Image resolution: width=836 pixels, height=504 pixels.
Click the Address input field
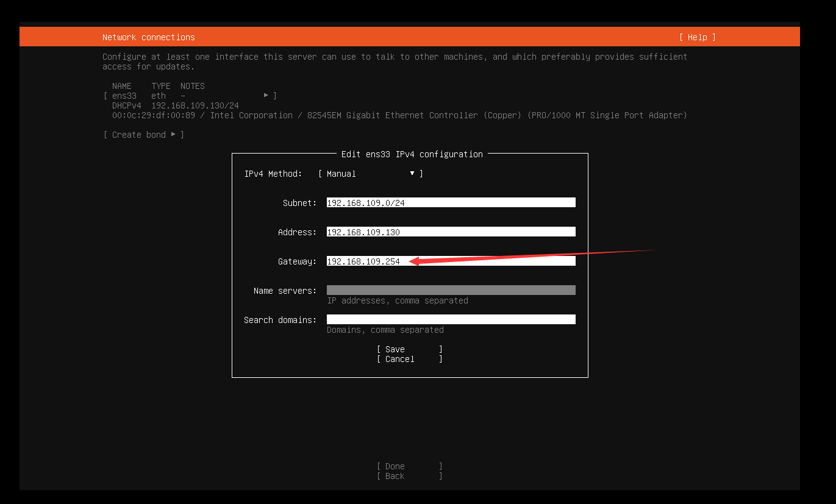tap(451, 232)
